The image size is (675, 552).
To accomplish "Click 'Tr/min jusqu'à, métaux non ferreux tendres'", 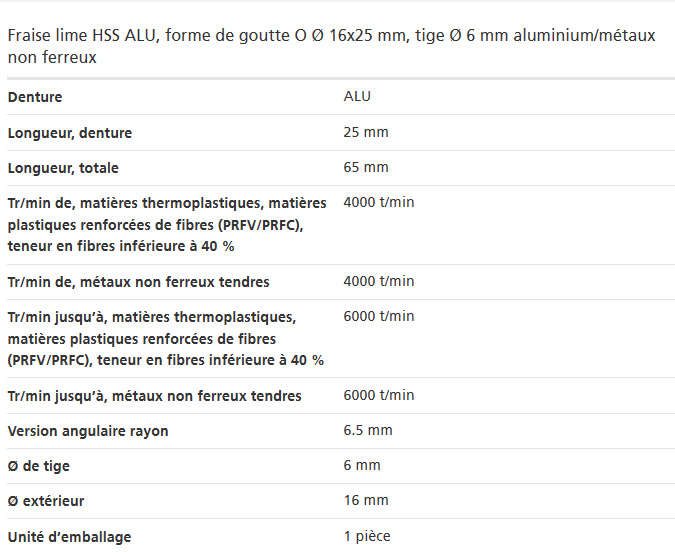I will click(x=155, y=396).
